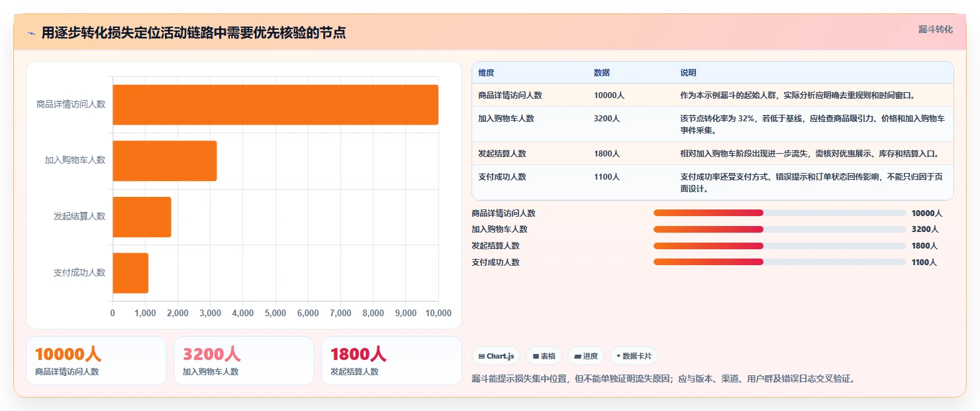Click the 漏斗转化 tag in the header
The height and width of the screenshot is (411, 980).
935,29
